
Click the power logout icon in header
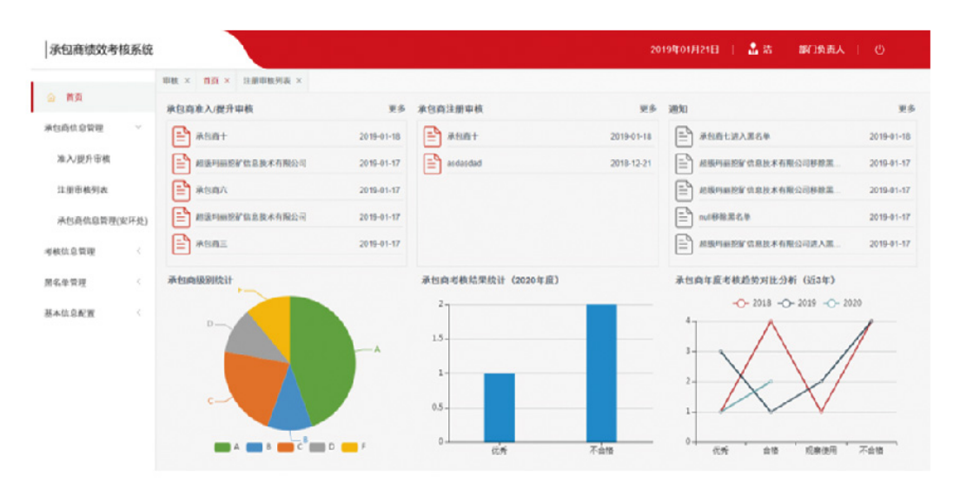coord(879,50)
